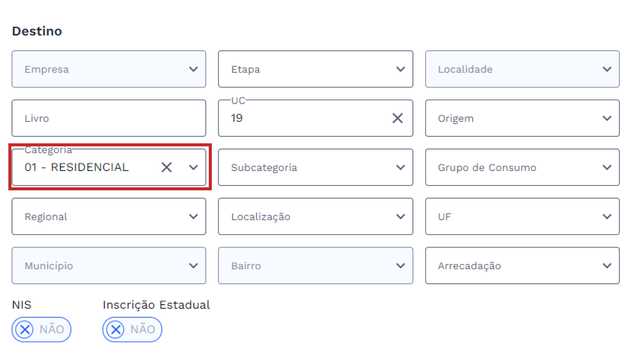
Task: Open the Subcategoria dropdown
Action: pyautogui.click(x=400, y=167)
